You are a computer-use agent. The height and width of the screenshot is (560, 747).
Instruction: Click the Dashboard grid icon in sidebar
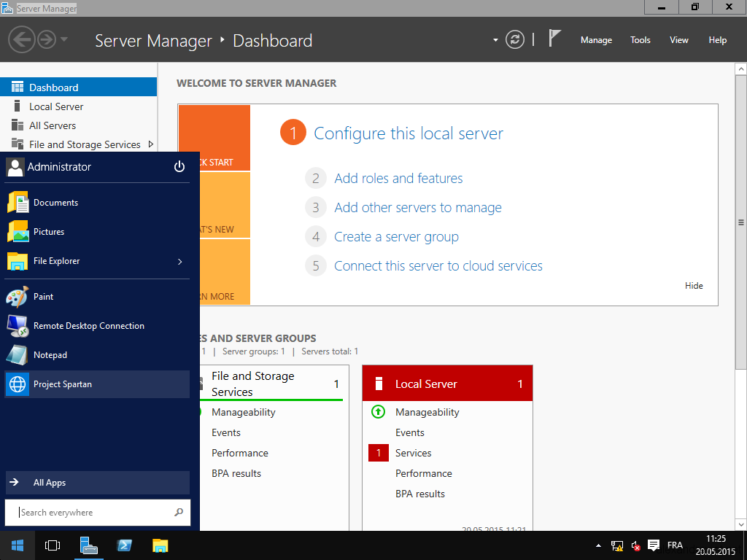pos(18,87)
